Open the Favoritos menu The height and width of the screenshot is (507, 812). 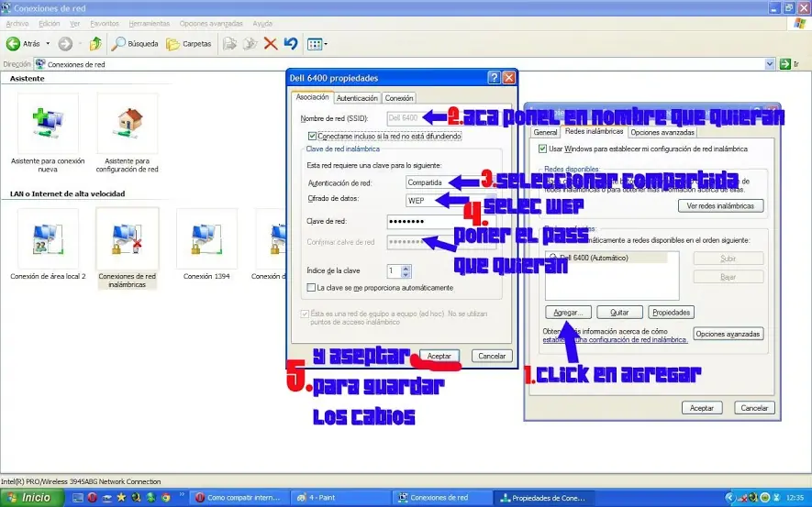click(105, 24)
